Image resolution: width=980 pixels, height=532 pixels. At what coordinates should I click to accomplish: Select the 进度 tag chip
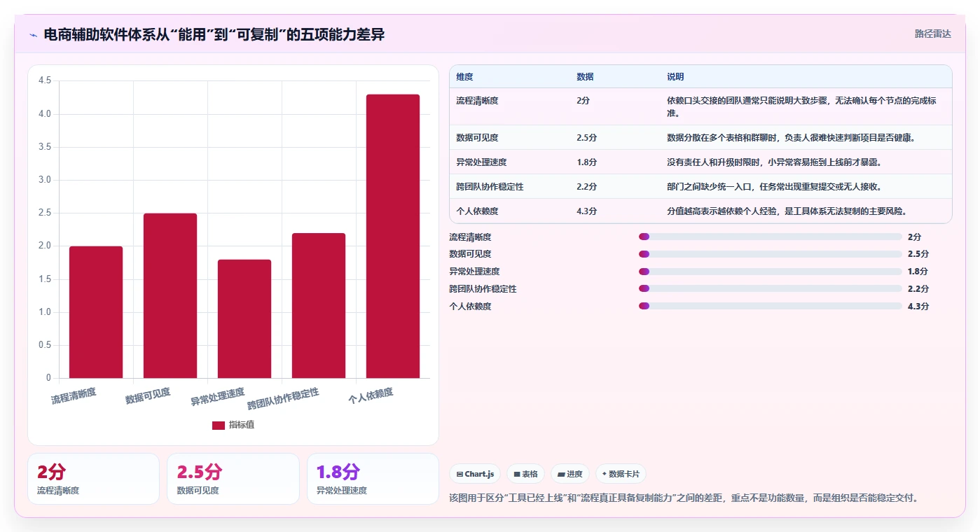[x=570, y=474]
